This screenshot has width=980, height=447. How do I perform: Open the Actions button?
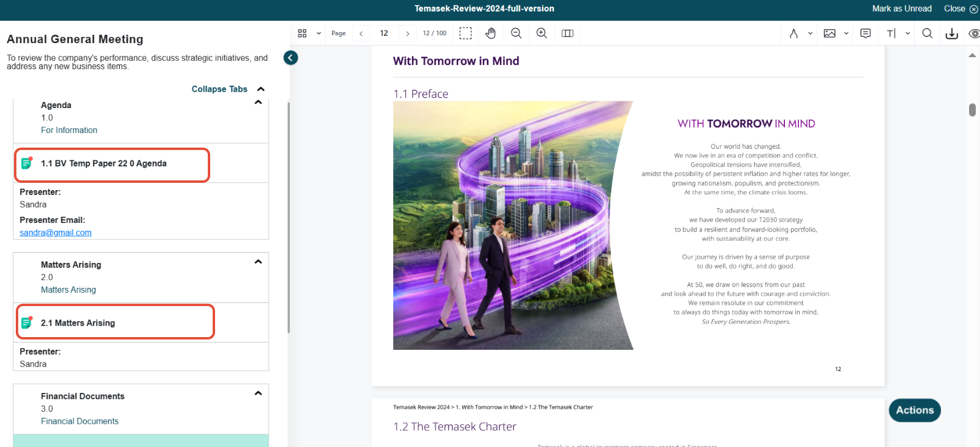click(914, 410)
